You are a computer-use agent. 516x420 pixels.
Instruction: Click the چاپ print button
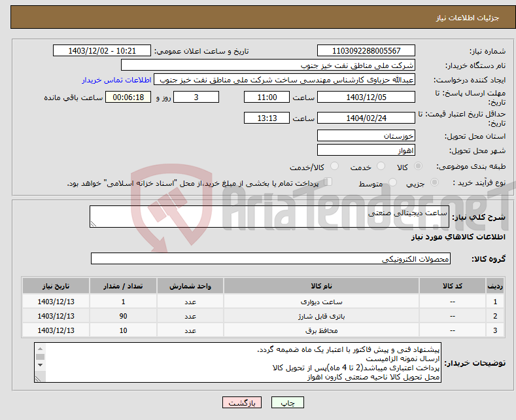[288, 402]
